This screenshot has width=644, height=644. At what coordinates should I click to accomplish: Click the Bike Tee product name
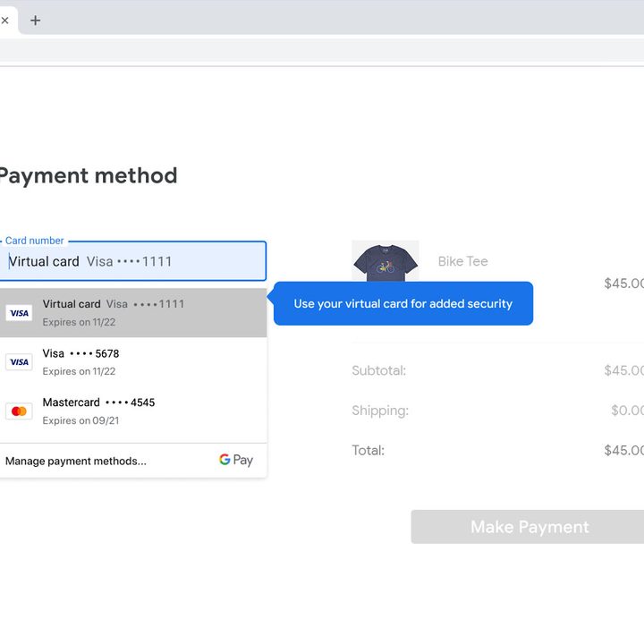[463, 261]
